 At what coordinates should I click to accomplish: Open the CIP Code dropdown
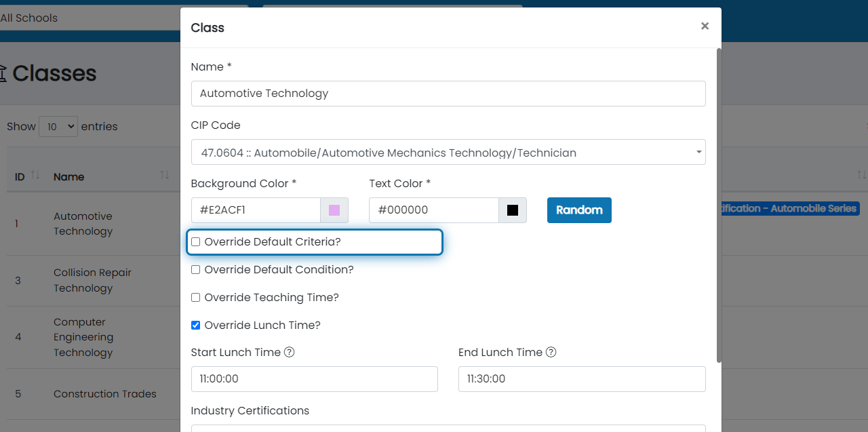[448, 152]
